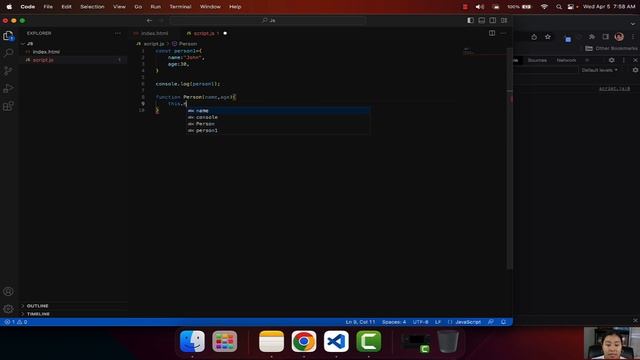
Task: Click the command center search field
Action: [x=268, y=20]
